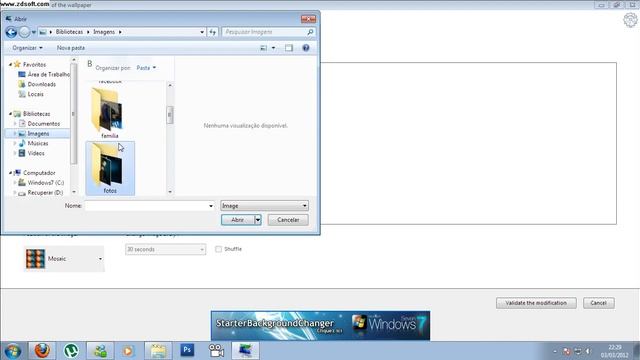Viewport: 640px width, 360px height.
Task: Click into the Pesquisar Imagens search box
Action: (x=264, y=32)
